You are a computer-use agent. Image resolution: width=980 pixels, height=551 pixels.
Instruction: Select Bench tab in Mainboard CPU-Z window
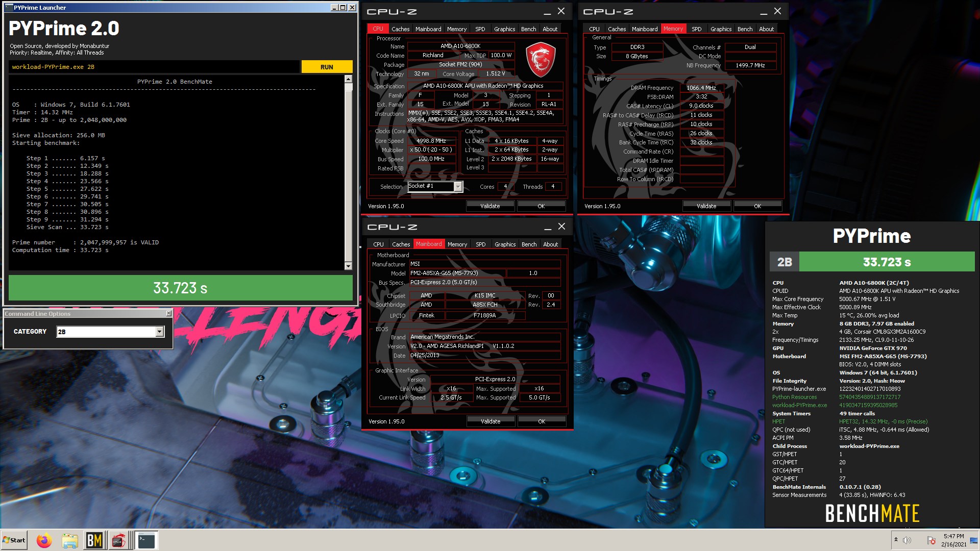tap(529, 244)
